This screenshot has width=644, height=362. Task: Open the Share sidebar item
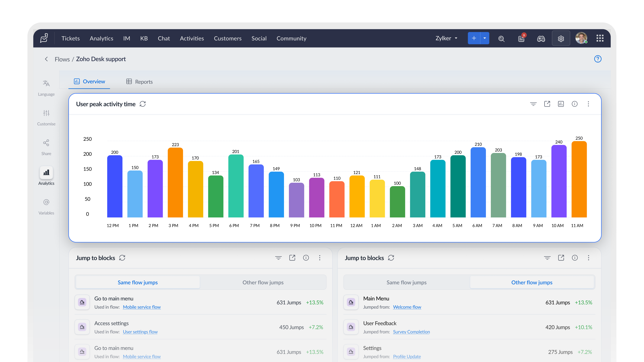click(46, 147)
